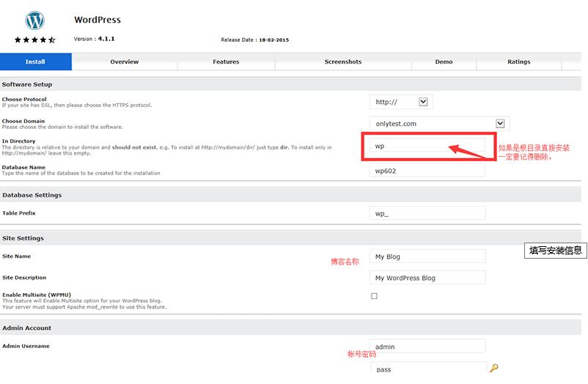This screenshot has height=384, width=588.
Task: Click the Release Date 18-02-2015 text
Action: pyautogui.click(x=255, y=40)
